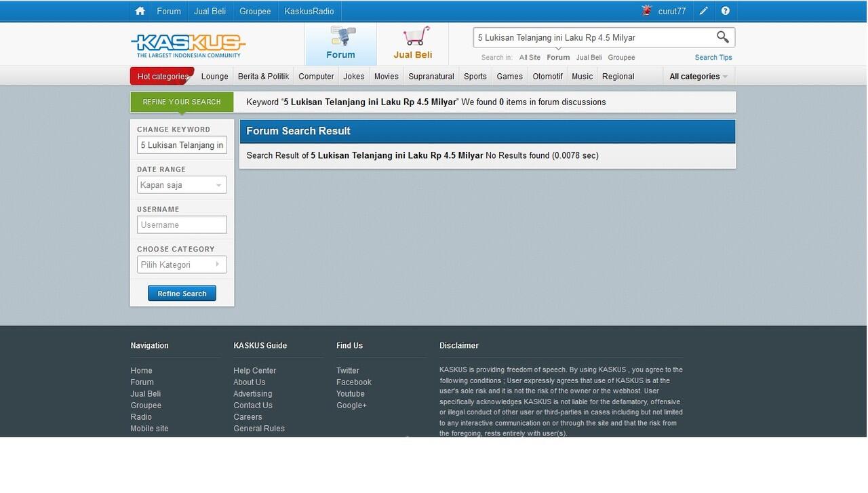Open footer Groupee navigation link

click(146, 406)
